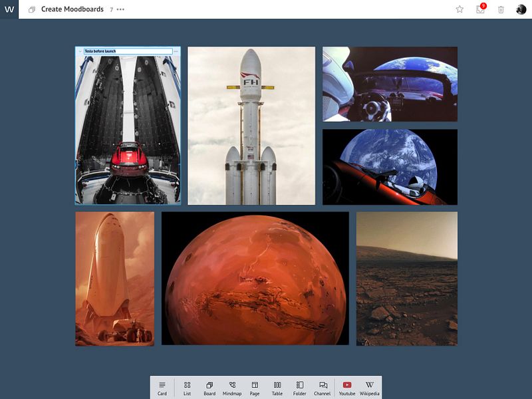The width and height of the screenshot is (532, 399).
Task: Add a Table from the toolbar
Action: point(277,388)
